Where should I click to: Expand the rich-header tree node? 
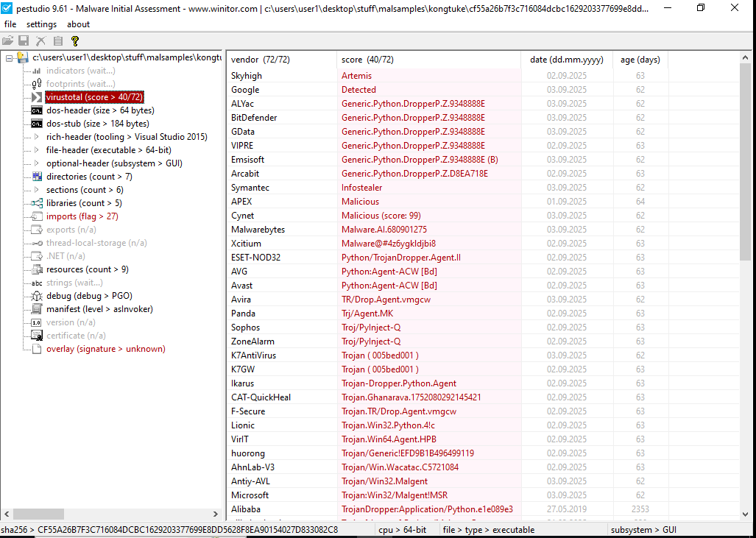(x=37, y=137)
